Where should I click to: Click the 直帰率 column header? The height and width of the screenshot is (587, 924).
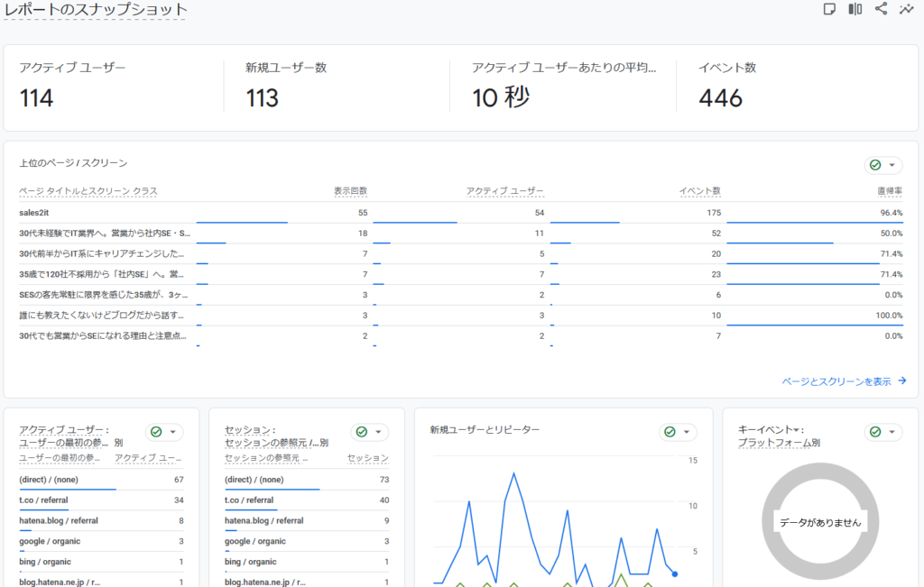click(x=889, y=191)
